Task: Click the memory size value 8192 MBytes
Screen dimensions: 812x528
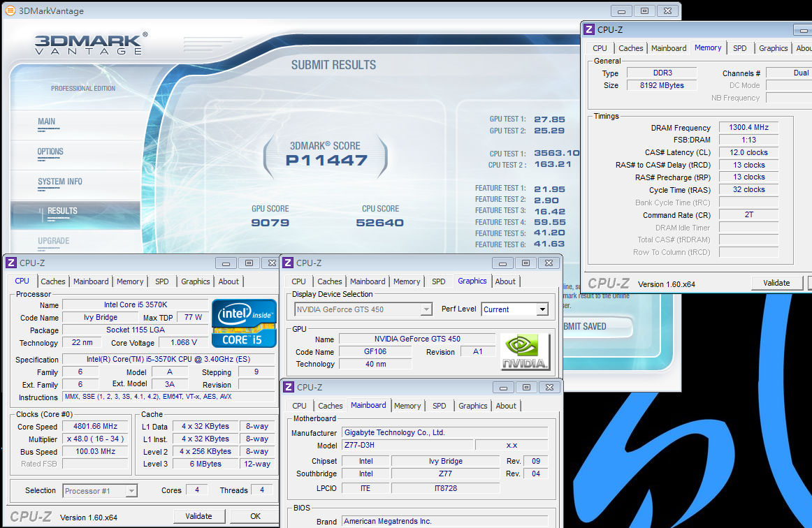Action: point(662,85)
